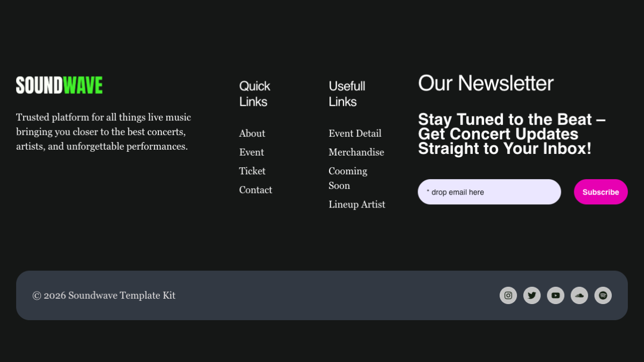Go to the Event page link
The width and height of the screenshot is (644, 362).
coord(252,152)
